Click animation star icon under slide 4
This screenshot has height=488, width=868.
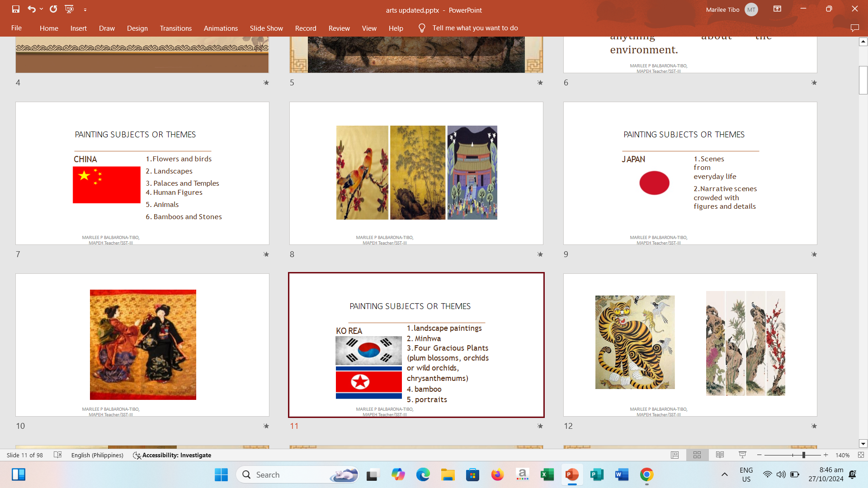tap(266, 83)
